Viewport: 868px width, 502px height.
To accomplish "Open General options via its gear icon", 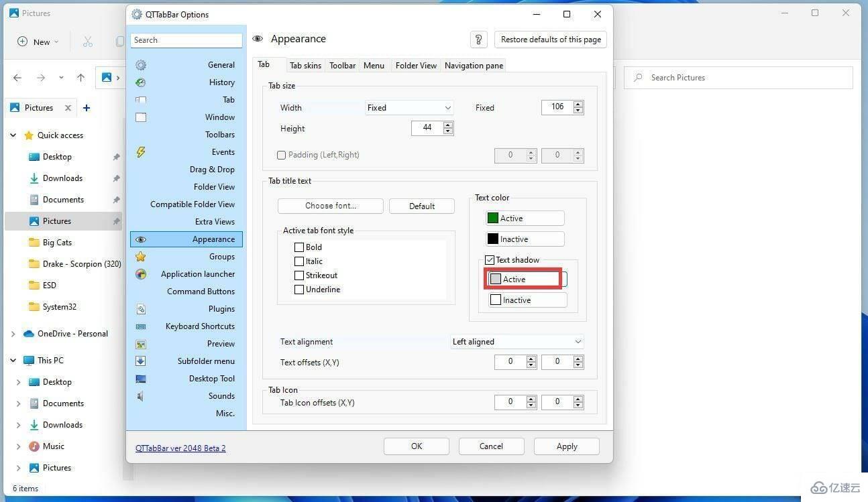I will tap(141, 65).
